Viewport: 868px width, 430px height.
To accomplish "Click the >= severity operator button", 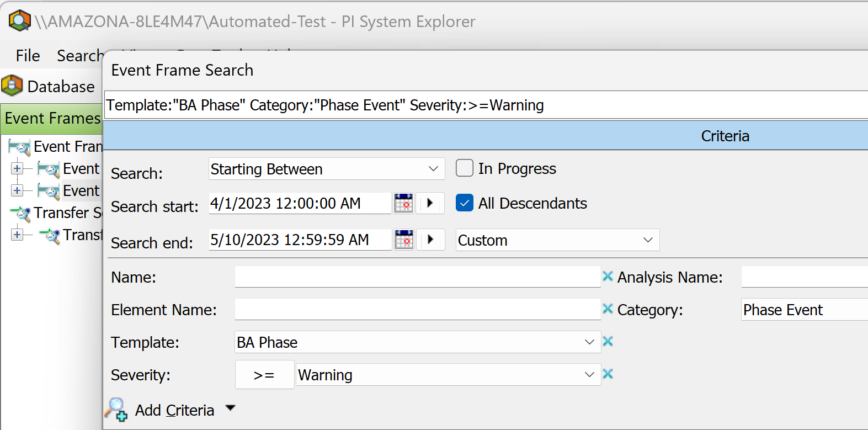I will (264, 375).
